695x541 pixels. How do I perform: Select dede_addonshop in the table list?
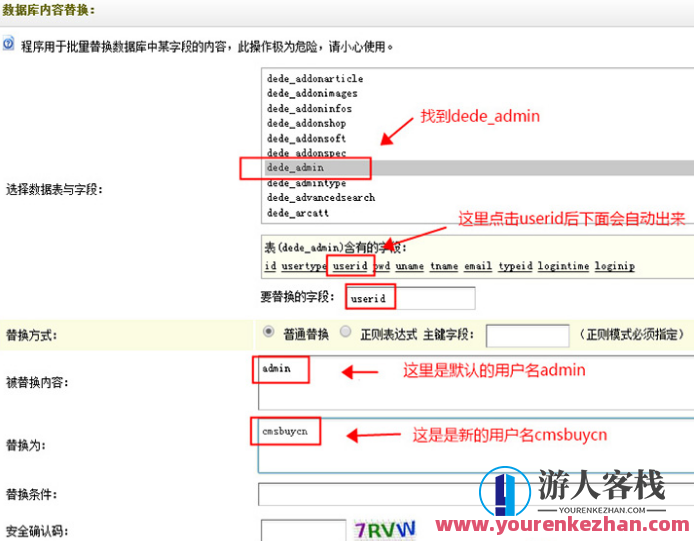(x=306, y=123)
